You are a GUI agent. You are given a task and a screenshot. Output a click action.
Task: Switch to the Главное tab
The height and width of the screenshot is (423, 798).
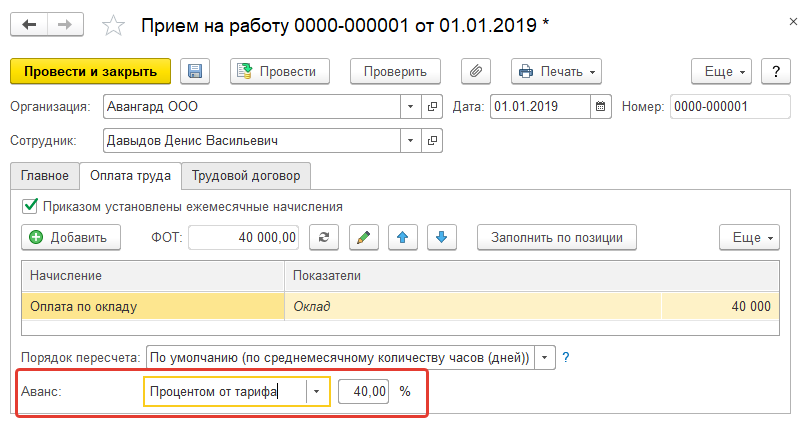[x=44, y=175]
